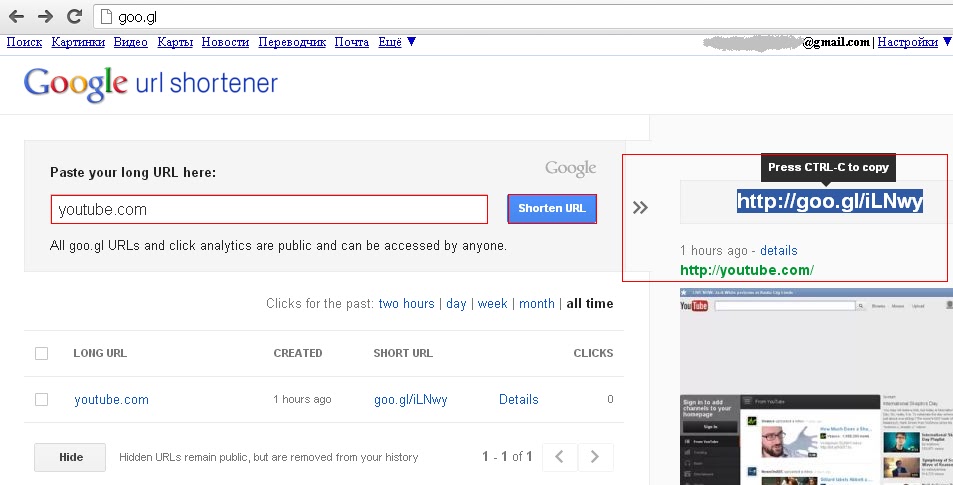Open the Настройки settings link

pyautogui.click(x=908, y=42)
